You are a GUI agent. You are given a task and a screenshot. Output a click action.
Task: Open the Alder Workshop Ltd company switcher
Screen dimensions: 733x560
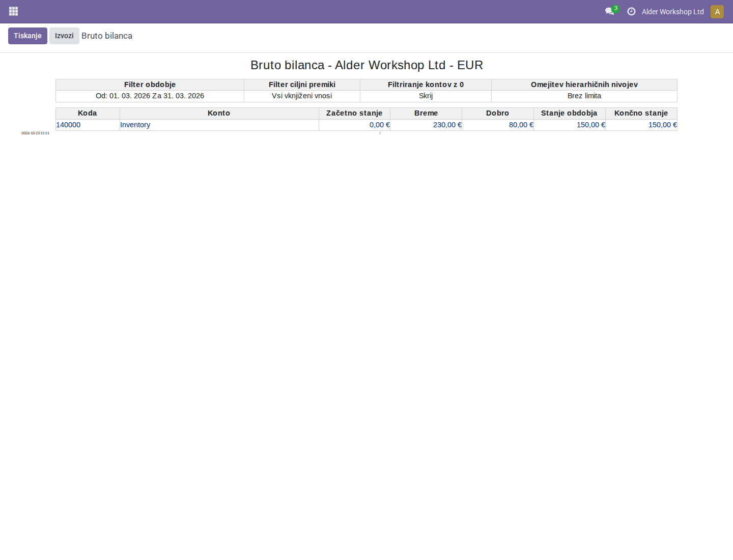pyautogui.click(x=672, y=12)
